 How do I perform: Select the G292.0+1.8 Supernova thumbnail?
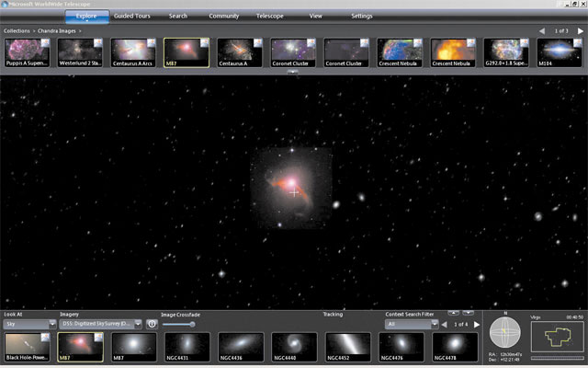click(506, 53)
